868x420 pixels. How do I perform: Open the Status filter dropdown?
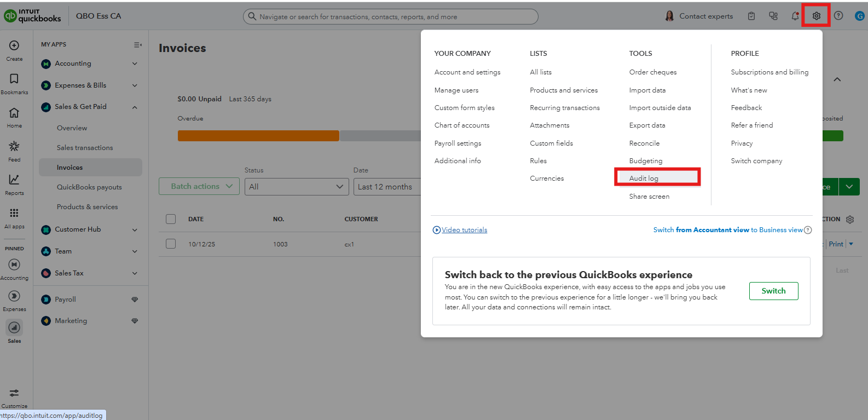pyautogui.click(x=297, y=187)
